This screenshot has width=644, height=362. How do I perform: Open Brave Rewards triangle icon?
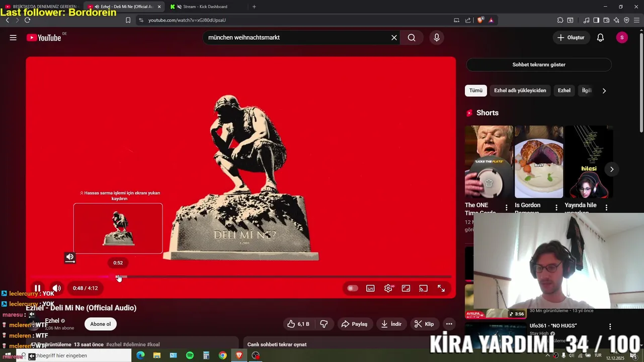(491, 20)
